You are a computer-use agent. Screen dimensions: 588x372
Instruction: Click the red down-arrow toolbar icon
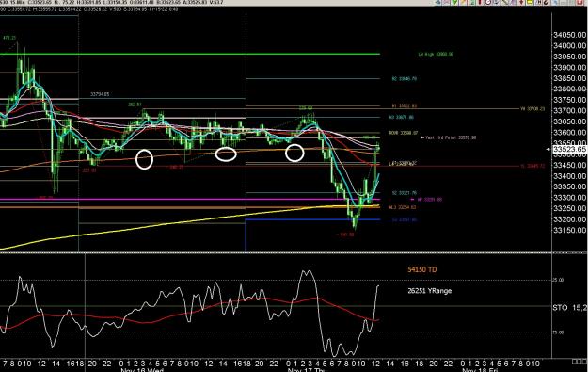click(x=521, y=2)
